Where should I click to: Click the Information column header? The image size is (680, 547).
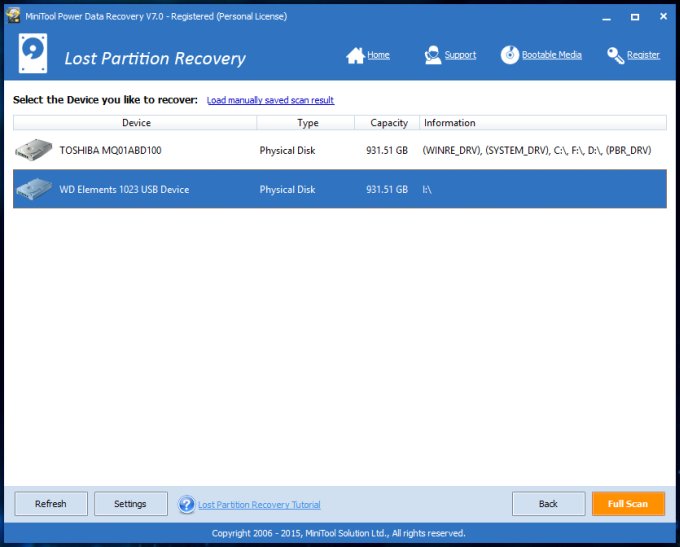543,123
